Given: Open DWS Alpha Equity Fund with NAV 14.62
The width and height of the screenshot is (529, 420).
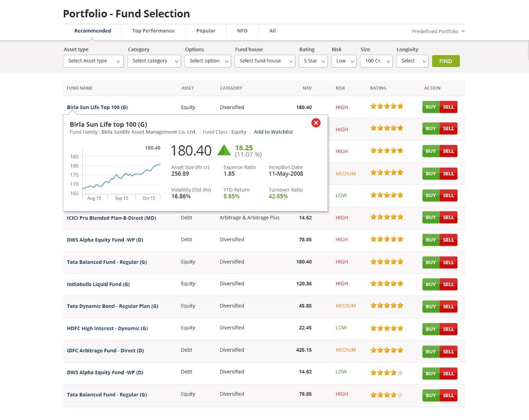Looking at the screenshot, I should click(105, 372).
